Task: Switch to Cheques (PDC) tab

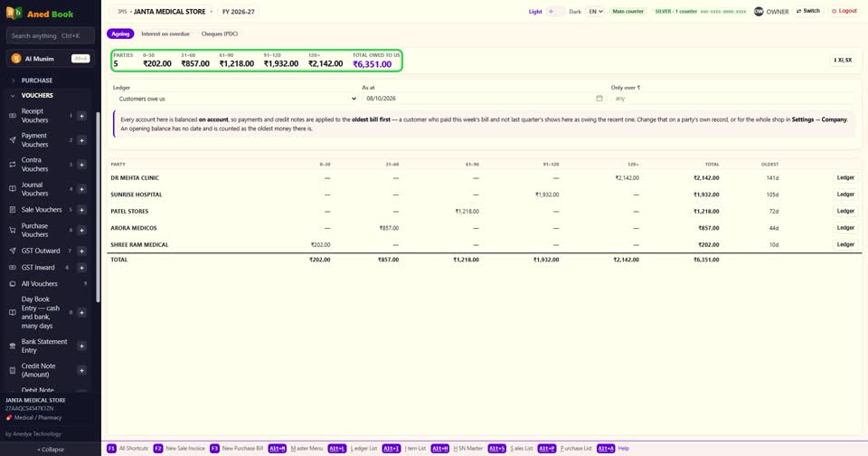Action: coord(219,33)
